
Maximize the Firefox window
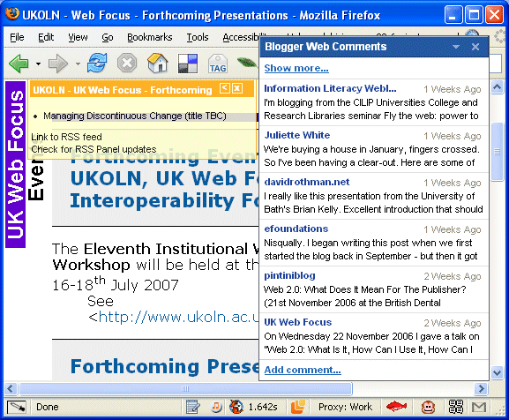[474, 15]
